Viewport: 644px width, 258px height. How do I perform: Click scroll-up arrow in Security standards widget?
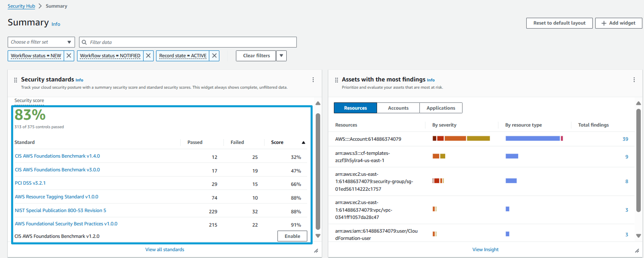click(x=318, y=103)
